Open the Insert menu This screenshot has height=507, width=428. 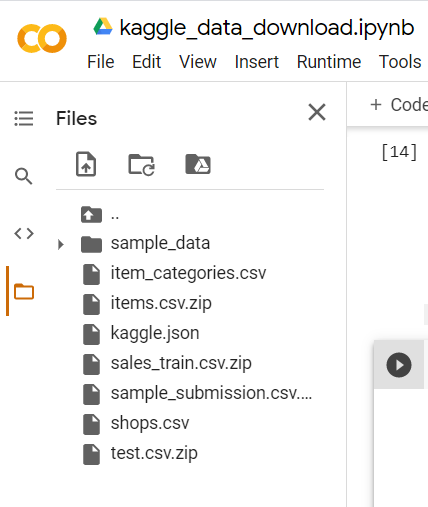(257, 62)
